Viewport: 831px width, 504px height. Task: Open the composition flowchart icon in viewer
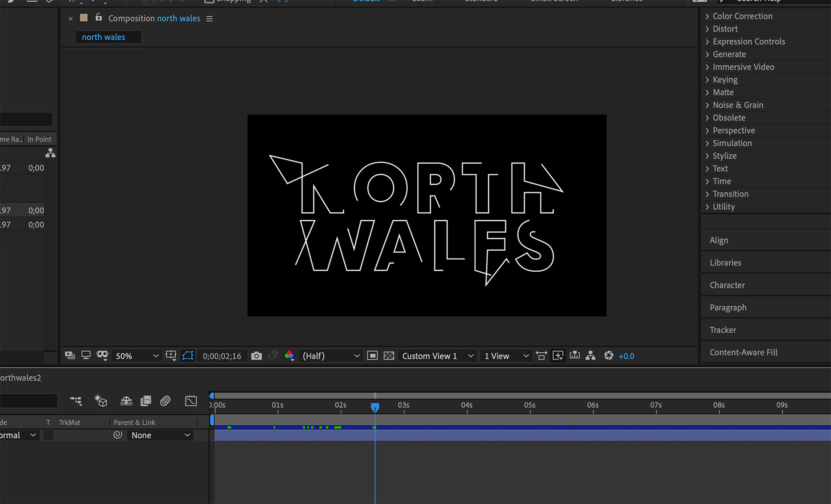tap(590, 356)
